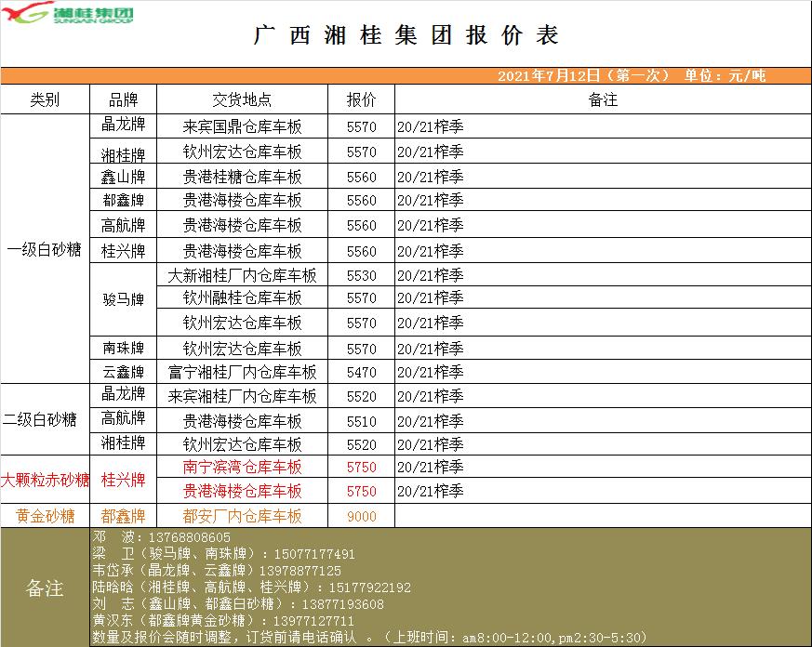812x647 pixels.
Task: Click the 2021年7月12日 date header bar
Action: [x=631, y=76]
